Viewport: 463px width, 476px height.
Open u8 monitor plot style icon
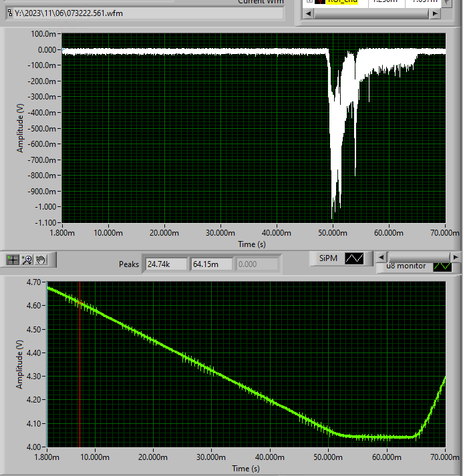[x=442, y=266]
